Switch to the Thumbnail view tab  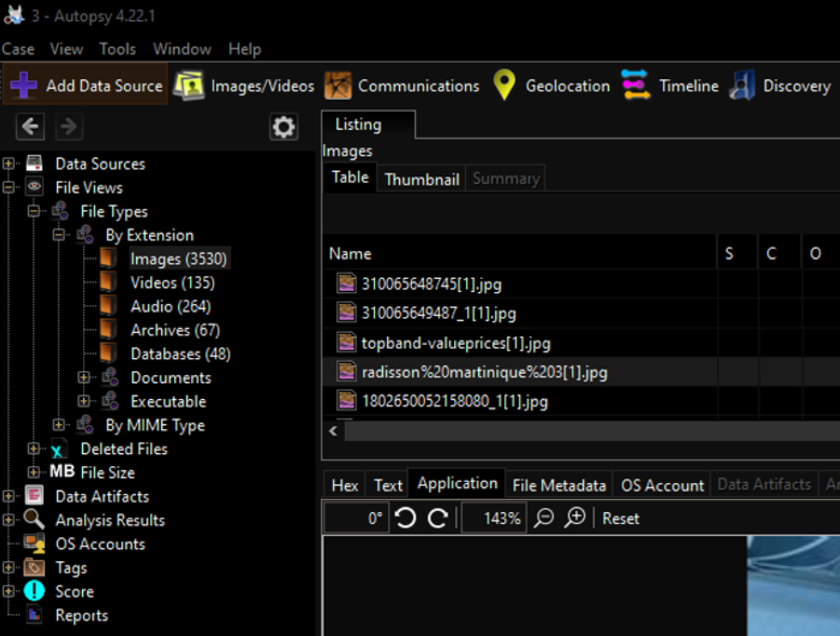(421, 179)
